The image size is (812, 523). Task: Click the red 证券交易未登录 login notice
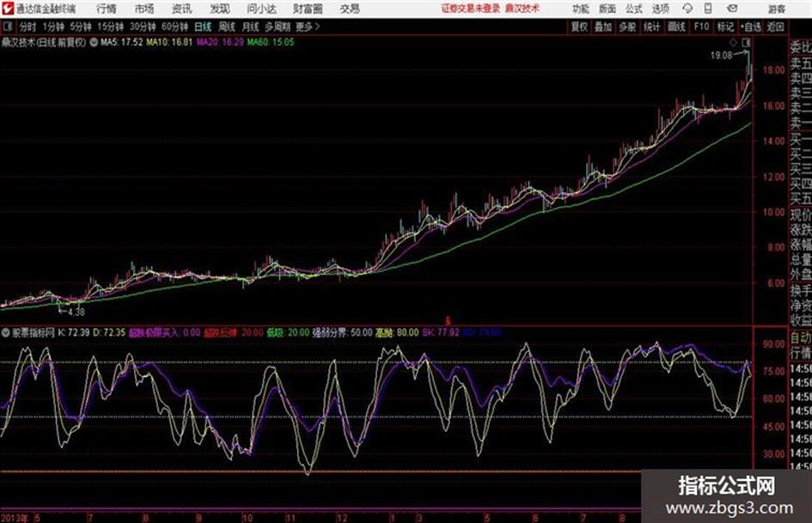tap(471, 9)
